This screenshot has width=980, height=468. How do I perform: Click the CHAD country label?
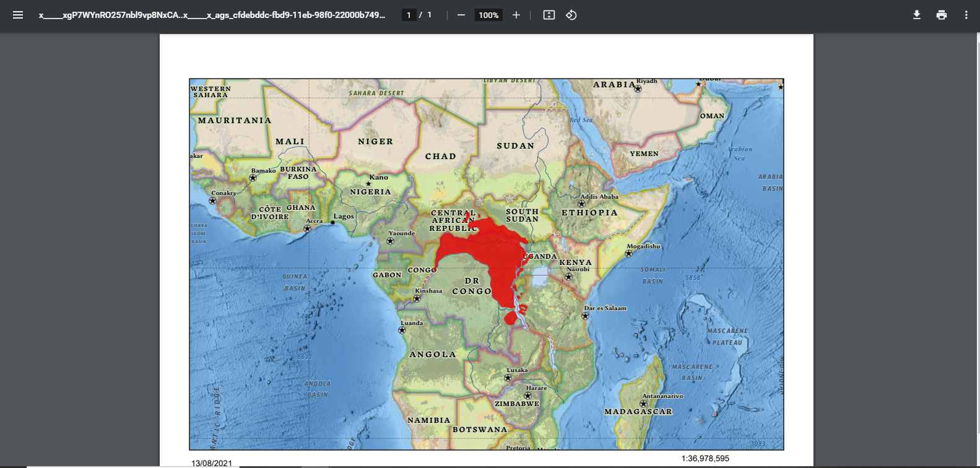tap(440, 157)
